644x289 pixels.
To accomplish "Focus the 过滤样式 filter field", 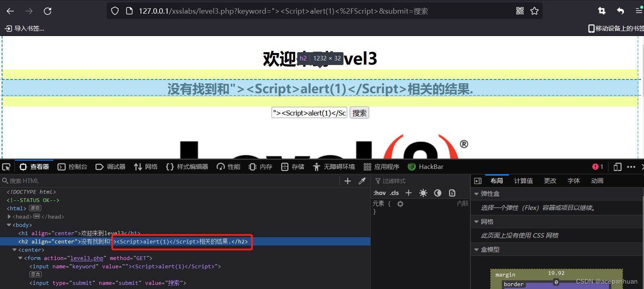I will (x=420, y=181).
